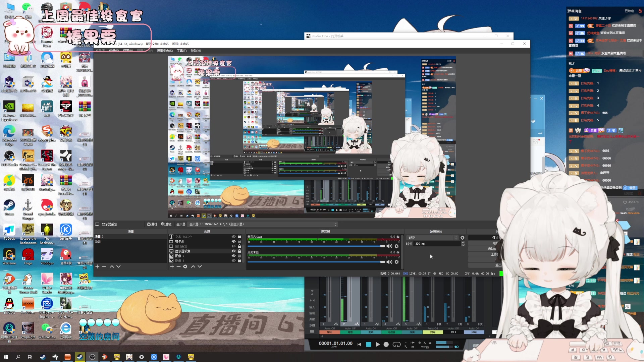Open the 工具(T) menu

click(x=181, y=51)
